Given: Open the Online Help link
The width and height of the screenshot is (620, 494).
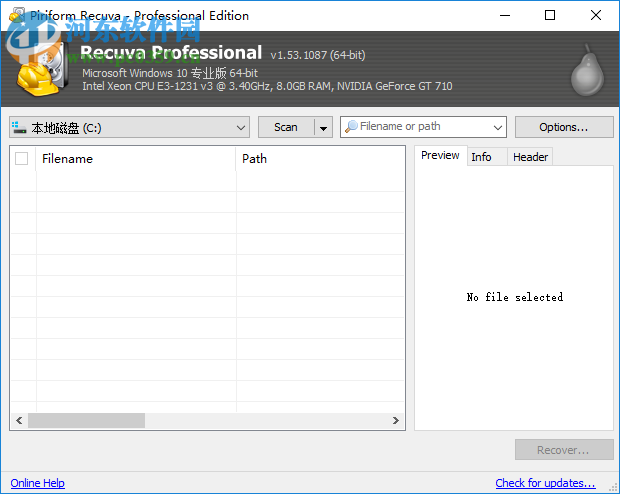Looking at the screenshot, I should click(x=38, y=483).
